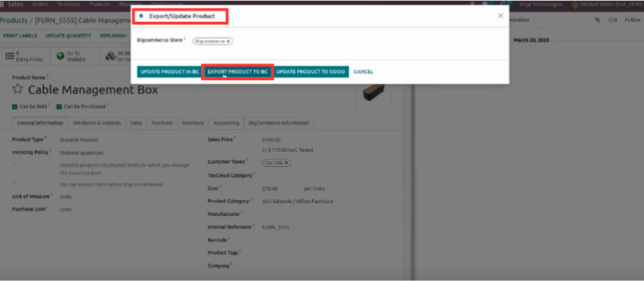Click the Sales app title
Image resolution: width=644 pixels, height=281 pixels.
(x=16, y=5)
